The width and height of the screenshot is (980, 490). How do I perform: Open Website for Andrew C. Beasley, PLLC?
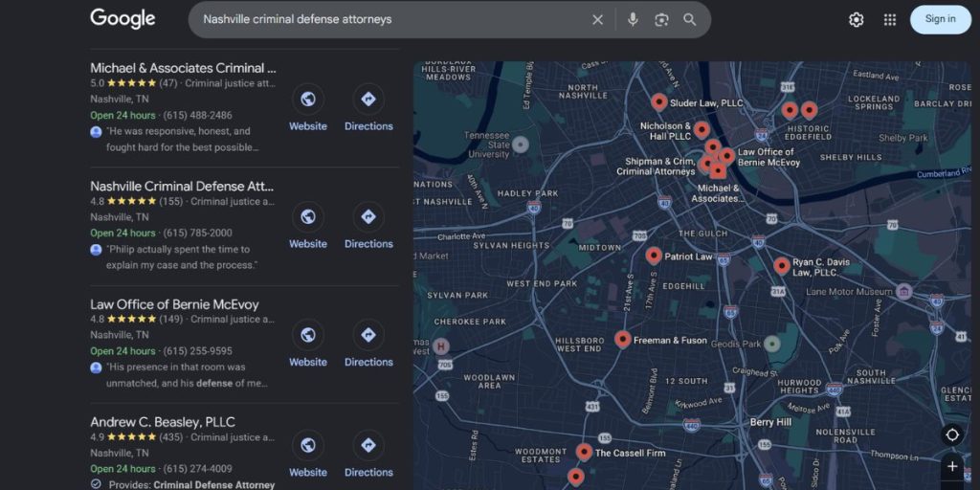tap(307, 455)
